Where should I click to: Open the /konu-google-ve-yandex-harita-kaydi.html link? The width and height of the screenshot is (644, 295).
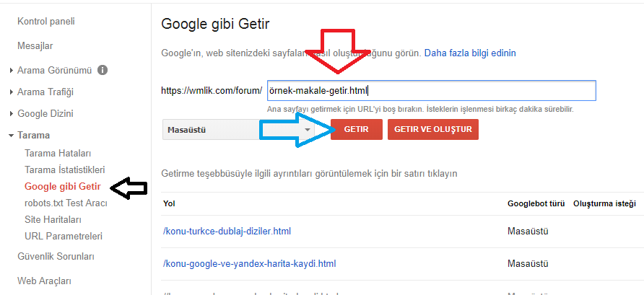pos(249,263)
